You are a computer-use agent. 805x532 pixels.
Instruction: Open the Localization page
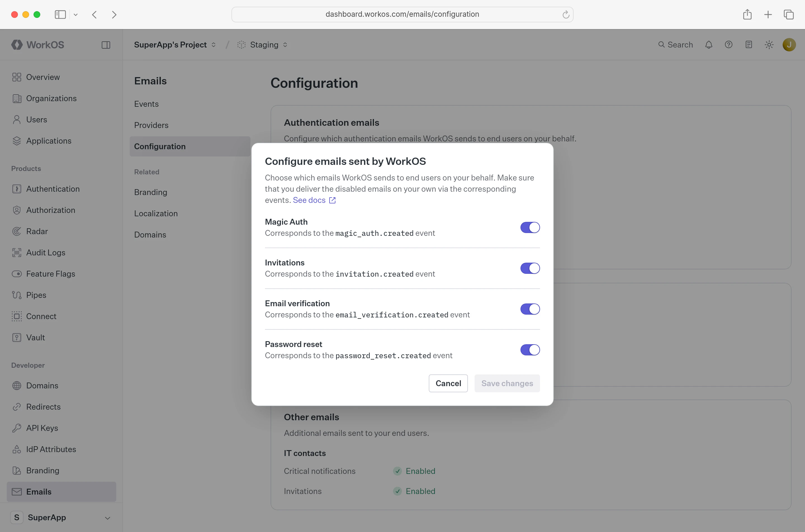[156, 213]
